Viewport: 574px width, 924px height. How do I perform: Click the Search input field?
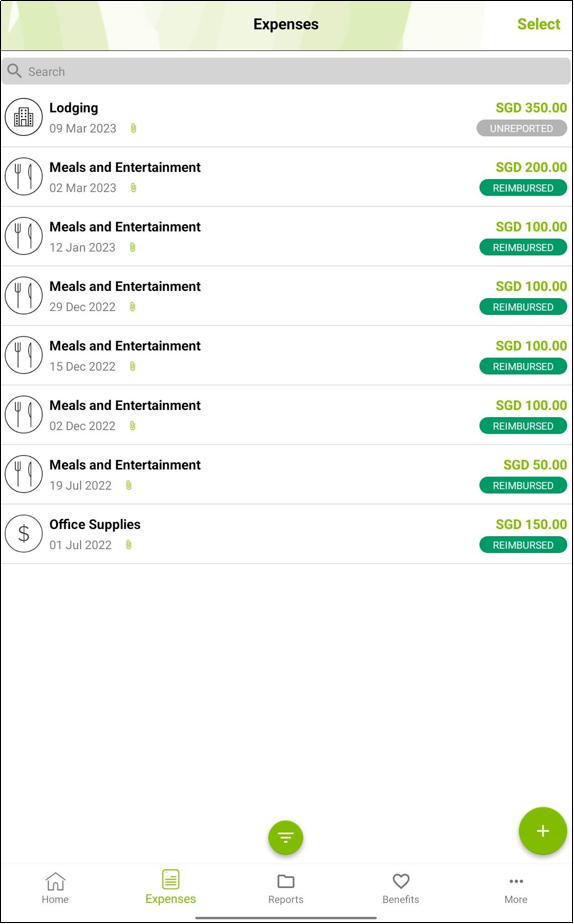coord(286,71)
